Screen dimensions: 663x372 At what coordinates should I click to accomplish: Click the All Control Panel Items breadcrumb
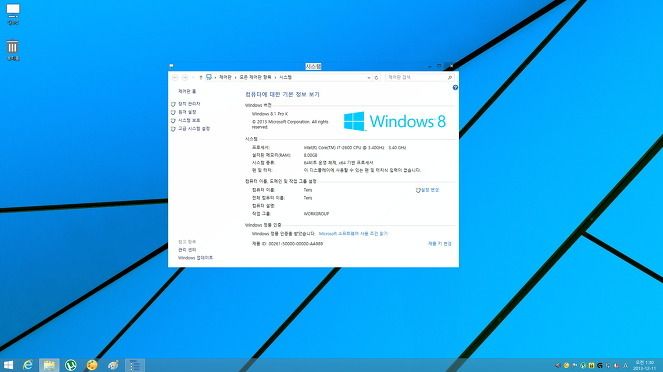click(255, 77)
